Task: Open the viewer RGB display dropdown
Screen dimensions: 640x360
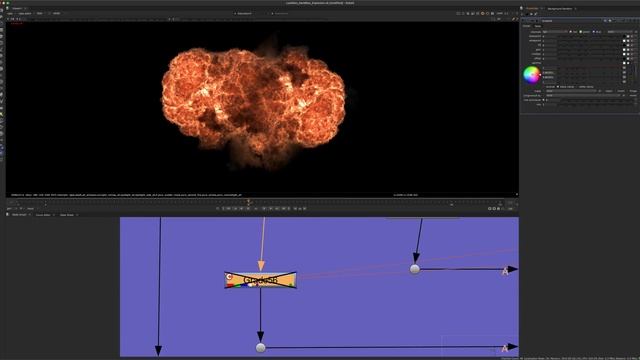Action: coord(40,13)
